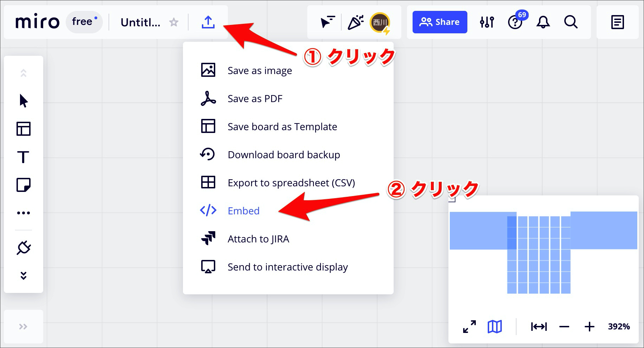Select the Text tool

coord(24,157)
